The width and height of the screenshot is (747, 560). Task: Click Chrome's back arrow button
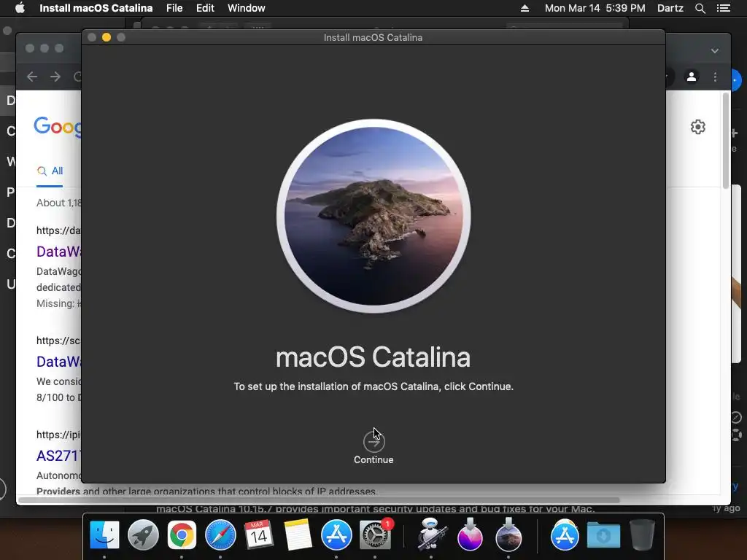coord(32,77)
